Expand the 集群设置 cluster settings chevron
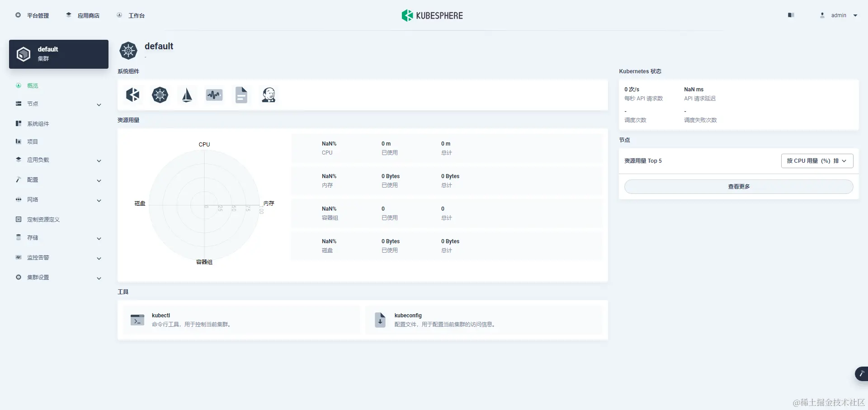Viewport: 868px width, 410px height. 99,278
